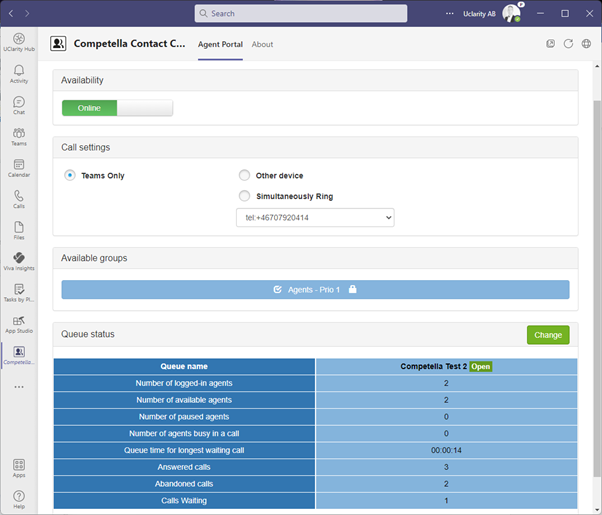
Task: Go back with the title bar arrow
Action: coord(11,13)
